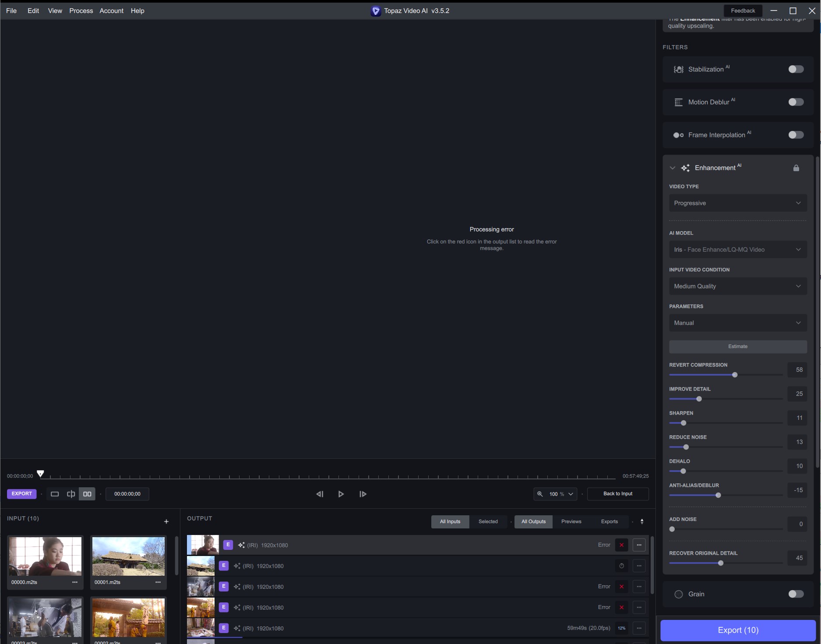Click the play button in playback controls
Screen dimensions: 821x644
tap(341, 494)
